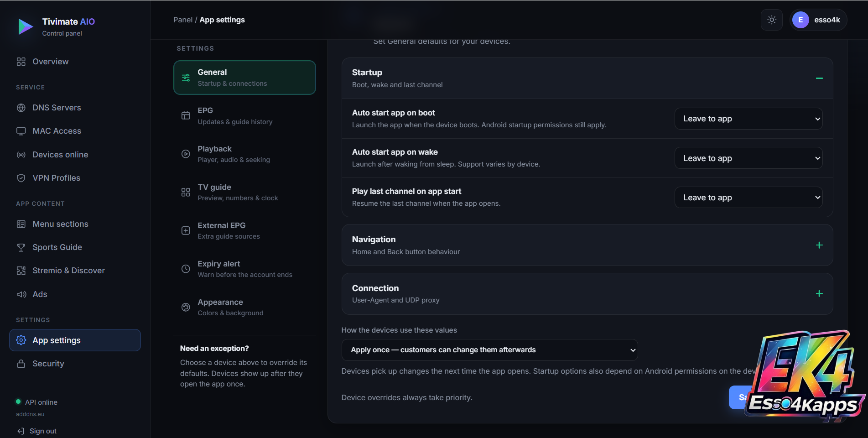Click the Devices online broadcast icon
The height and width of the screenshot is (438, 868).
(x=21, y=155)
